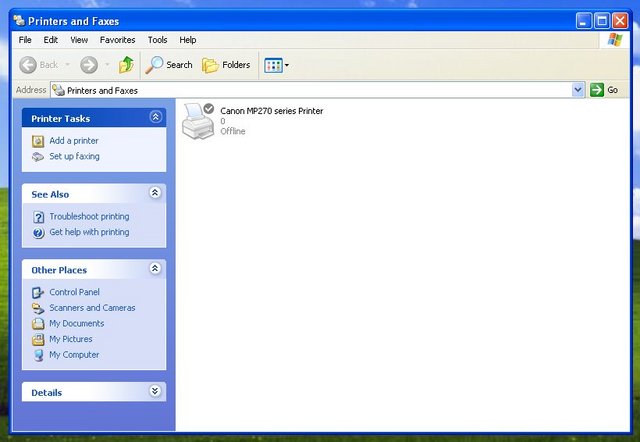Open the Tools menu
Viewport: 640px width, 442px height.
click(x=158, y=40)
